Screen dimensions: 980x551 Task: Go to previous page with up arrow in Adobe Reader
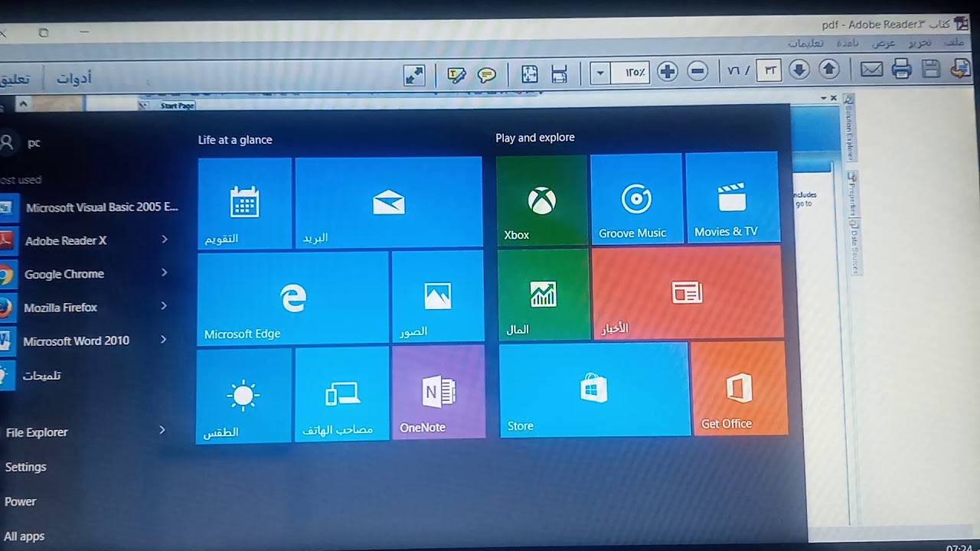[x=828, y=70]
